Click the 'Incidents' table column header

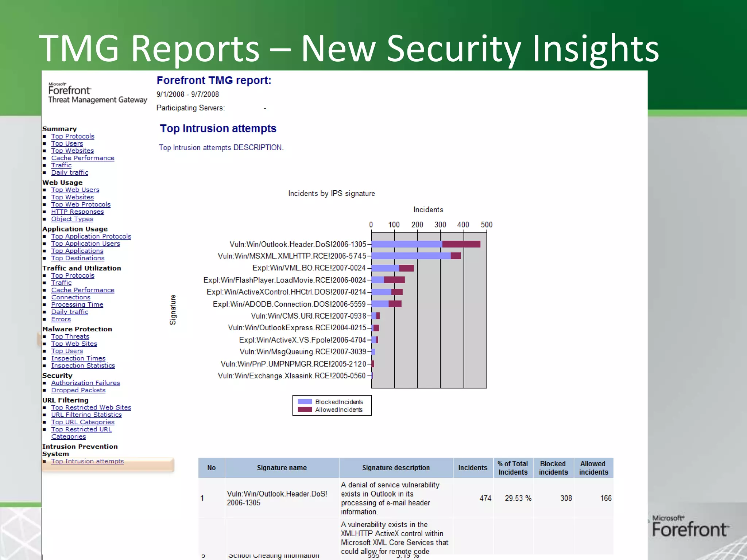click(473, 468)
